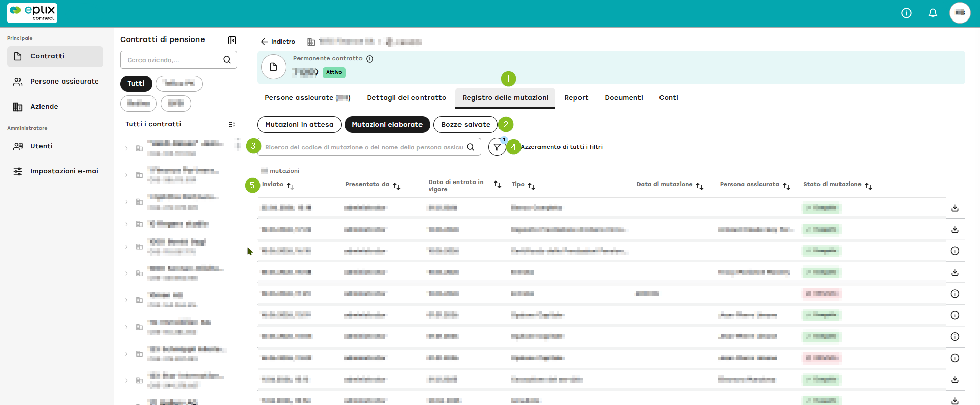Click the back arrow next to Indietro
The width and height of the screenshot is (980, 405).
pyautogui.click(x=264, y=42)
